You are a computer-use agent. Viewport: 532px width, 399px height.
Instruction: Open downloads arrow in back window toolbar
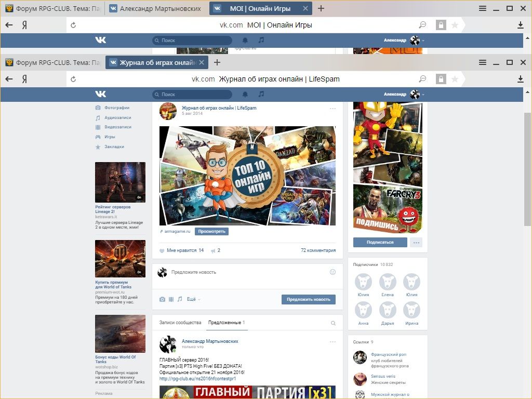[x=521, y=25]
